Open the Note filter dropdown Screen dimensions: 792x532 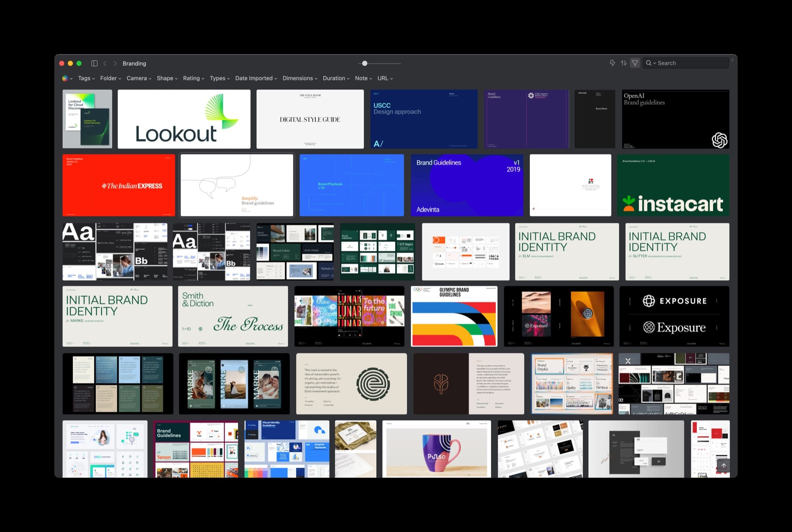(x=364, y=78)
